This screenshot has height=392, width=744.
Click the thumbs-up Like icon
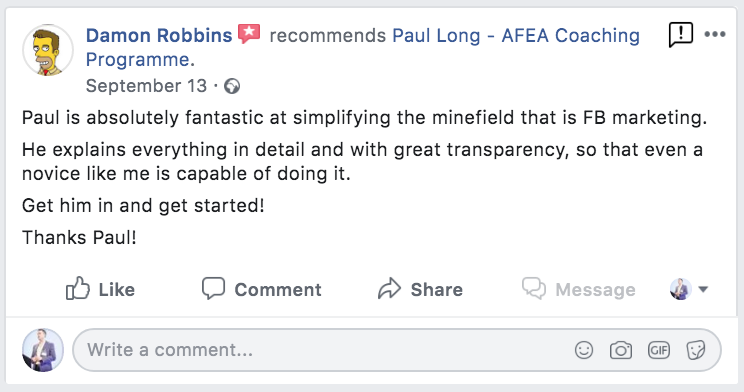click(x=77, y=289)
